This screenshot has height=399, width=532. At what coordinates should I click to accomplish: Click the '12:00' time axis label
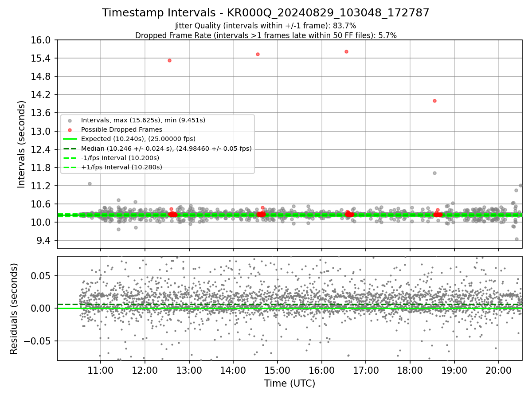145,370
